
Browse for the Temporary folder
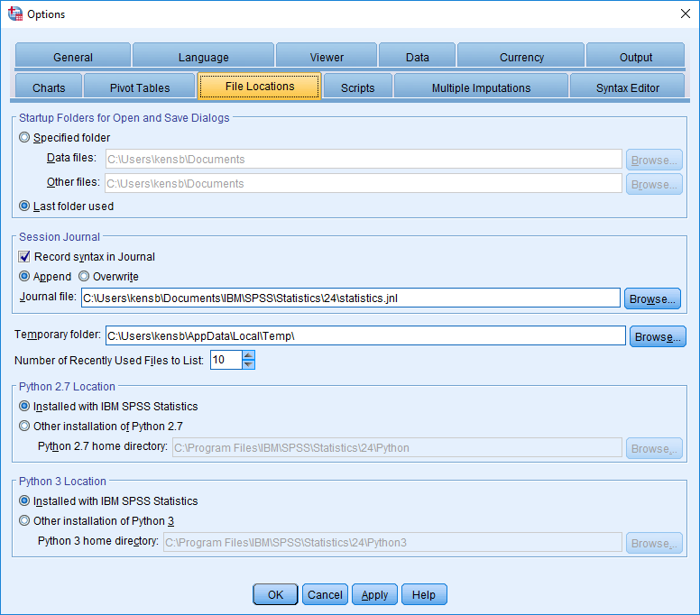click(658, 336)
